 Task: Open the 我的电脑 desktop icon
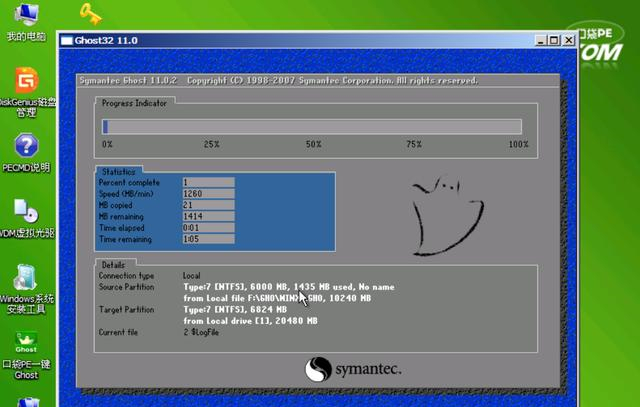(x=25, y=17)
